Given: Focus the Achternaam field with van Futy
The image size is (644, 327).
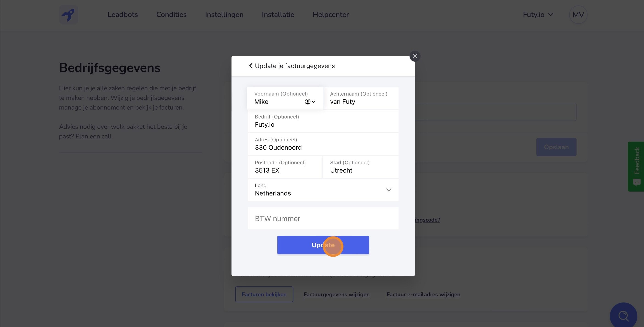Looking at the screenshot, I should [361, 98].
